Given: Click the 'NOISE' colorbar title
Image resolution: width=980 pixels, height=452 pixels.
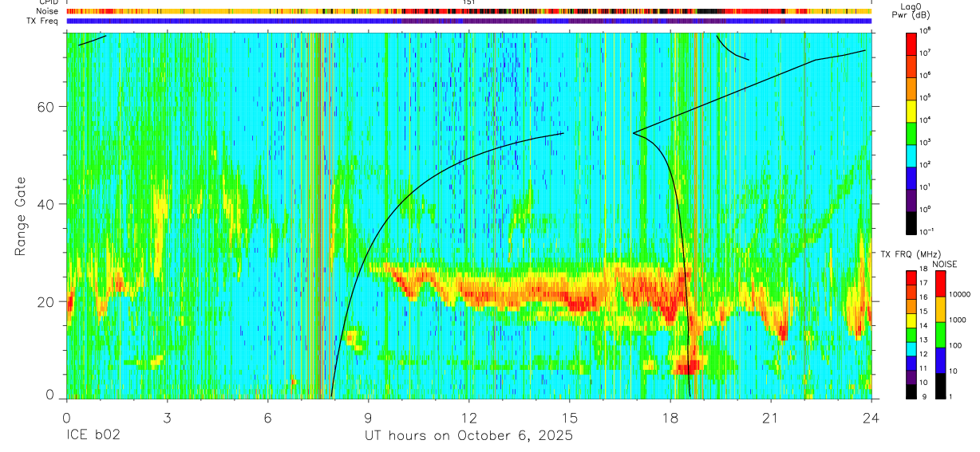Looking at the screenshot, I should (x=944, y=263).
